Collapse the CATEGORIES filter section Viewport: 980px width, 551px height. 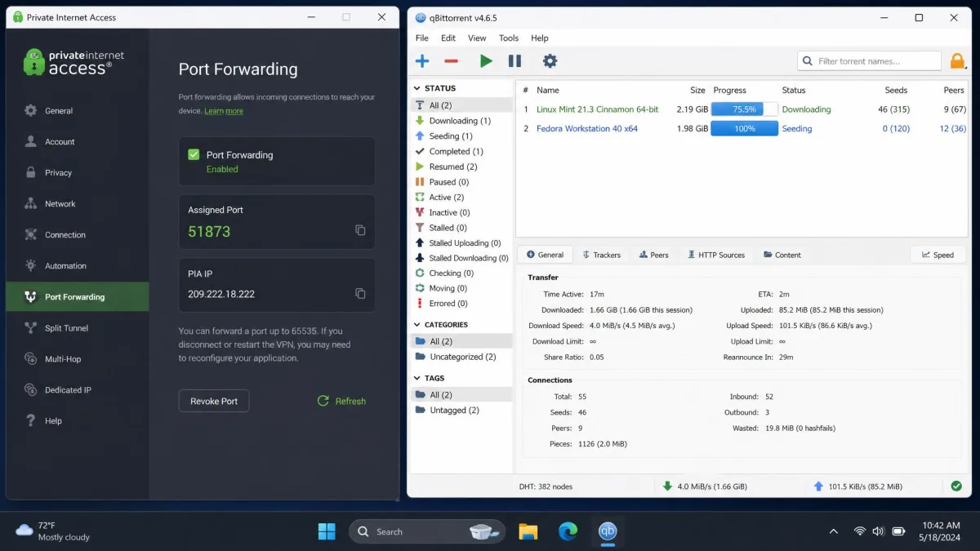click(x=417, y=325)
